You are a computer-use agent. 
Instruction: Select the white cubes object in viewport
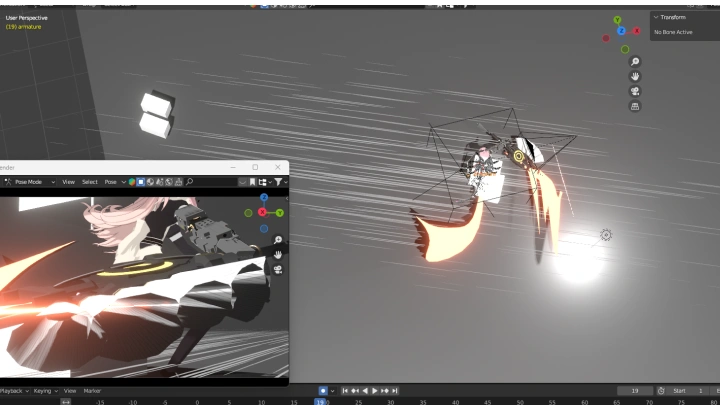point(157,114)
